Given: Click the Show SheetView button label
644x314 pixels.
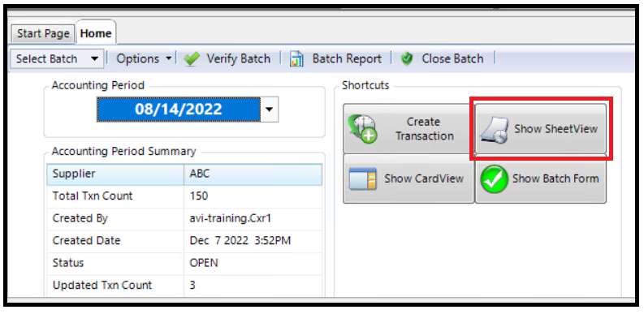Looking at the screenshot, I should coord(555,129).
